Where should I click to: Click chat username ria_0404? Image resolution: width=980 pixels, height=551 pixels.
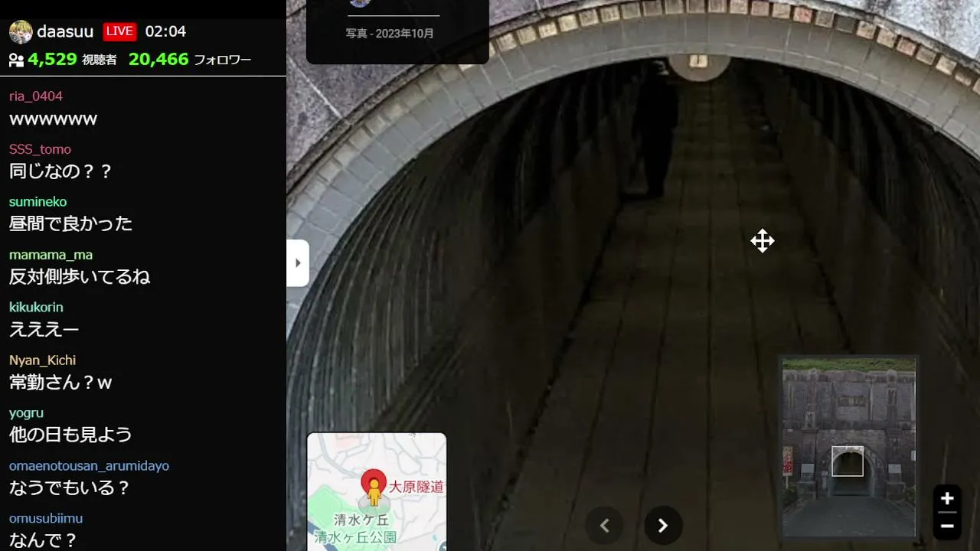36,96
